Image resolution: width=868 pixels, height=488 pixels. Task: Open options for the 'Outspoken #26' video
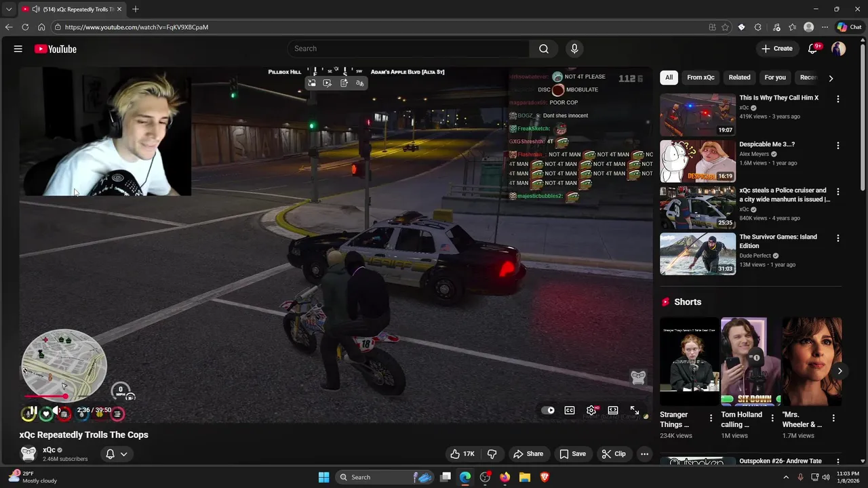tap(838, 462)
